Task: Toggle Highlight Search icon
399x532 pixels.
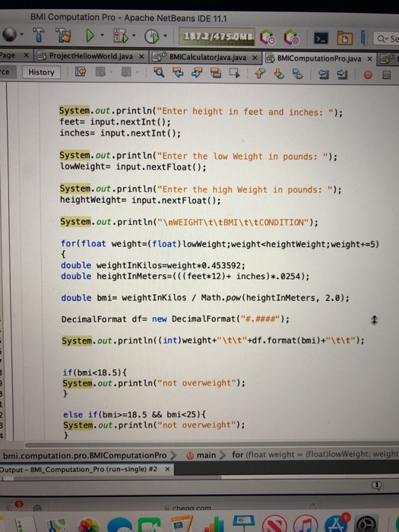Action: [x=215, y=73]
